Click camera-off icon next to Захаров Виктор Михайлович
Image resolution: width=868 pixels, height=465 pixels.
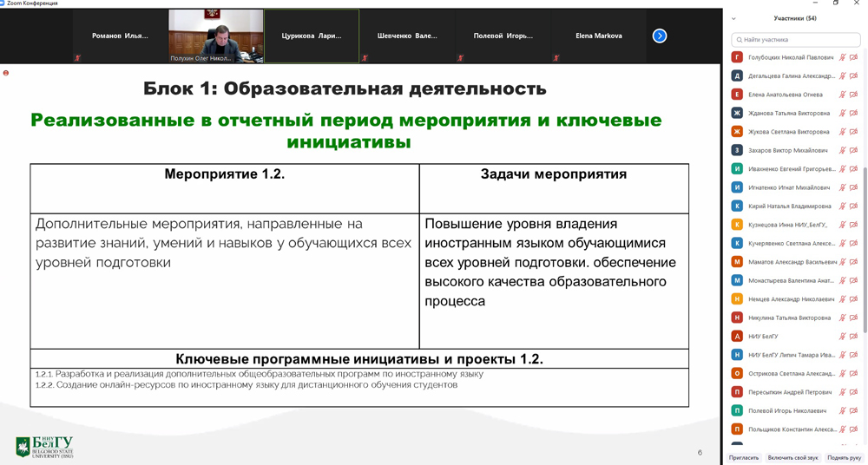click(854, 151)
